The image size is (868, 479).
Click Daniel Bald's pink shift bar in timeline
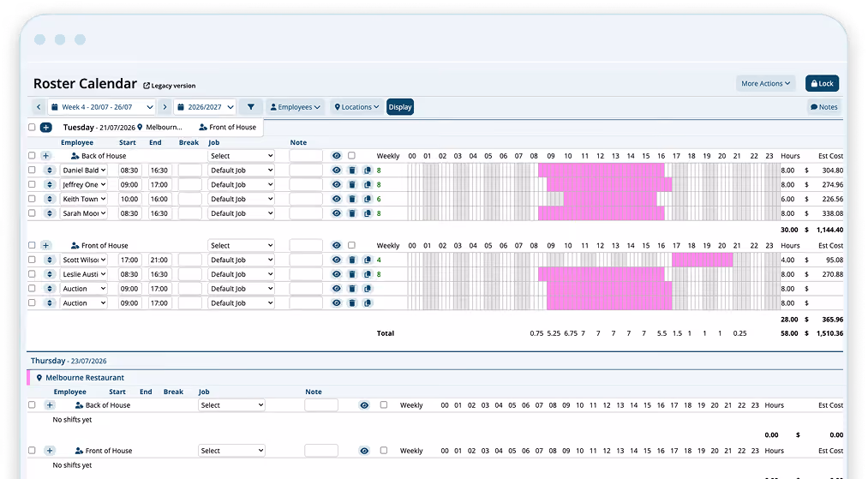coord(602,170)
